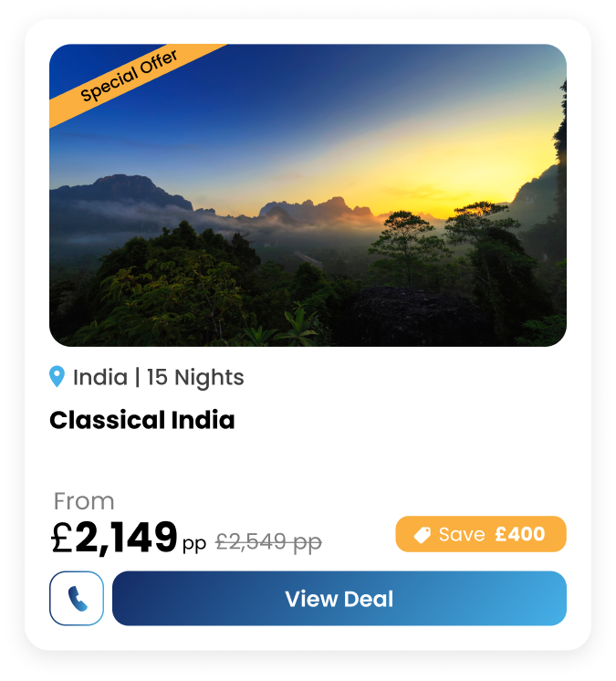Click the price tag icon in Save badge

coord(422,535)
